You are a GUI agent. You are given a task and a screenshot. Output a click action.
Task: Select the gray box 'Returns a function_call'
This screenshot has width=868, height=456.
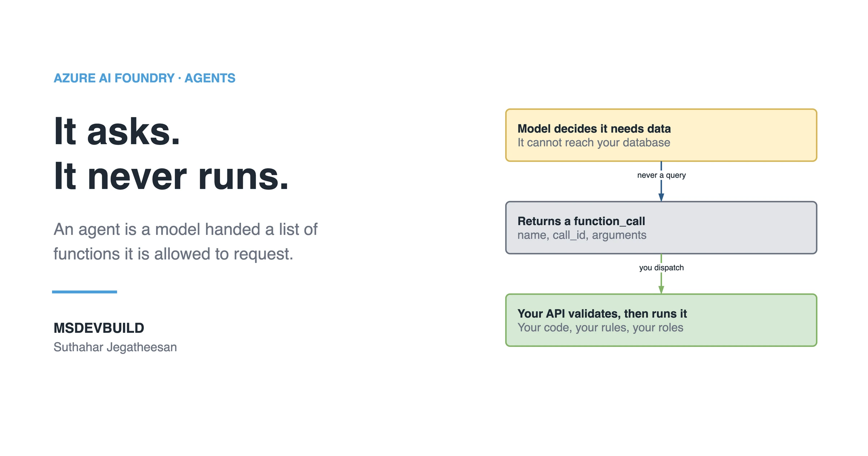tap(661, 228)
